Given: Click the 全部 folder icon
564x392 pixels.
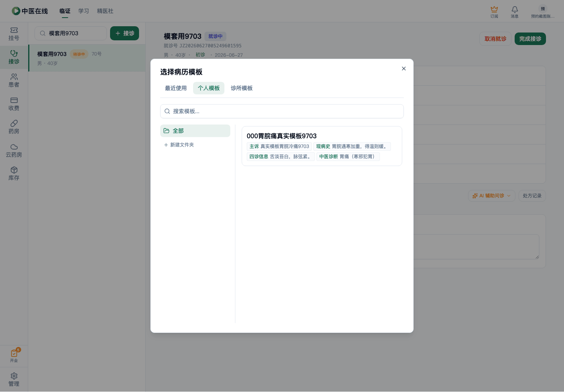Looking at the screenshot, I should (x=166, y=131).
